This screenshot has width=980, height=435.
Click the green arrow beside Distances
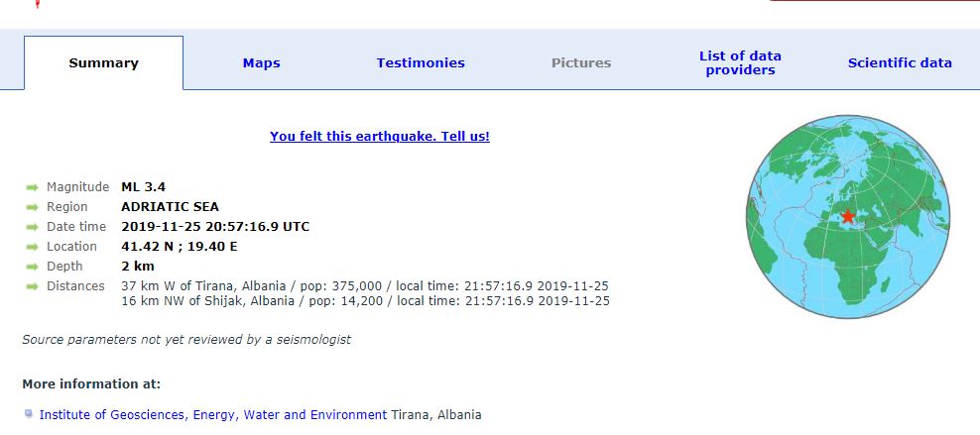point(32,286)
